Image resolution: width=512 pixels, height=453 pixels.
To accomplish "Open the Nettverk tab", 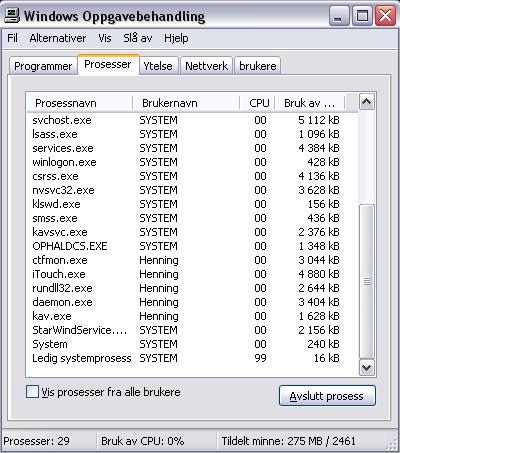I will pos(206,66).
